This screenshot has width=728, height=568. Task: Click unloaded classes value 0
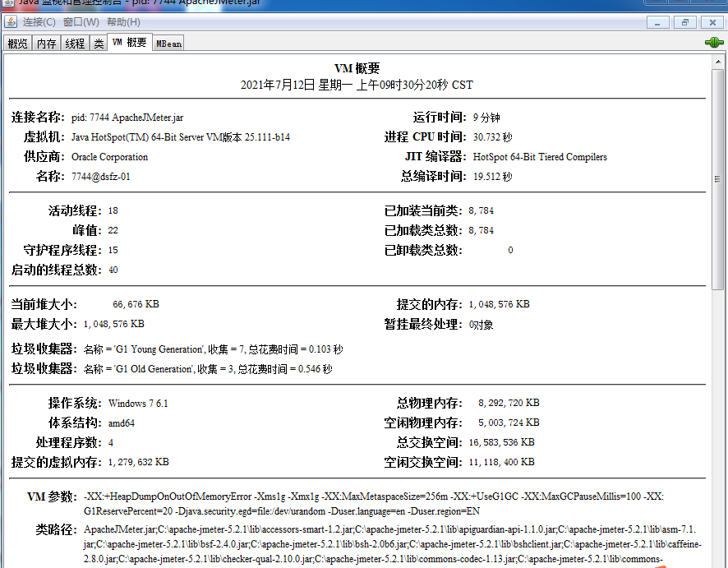point(510,250)
